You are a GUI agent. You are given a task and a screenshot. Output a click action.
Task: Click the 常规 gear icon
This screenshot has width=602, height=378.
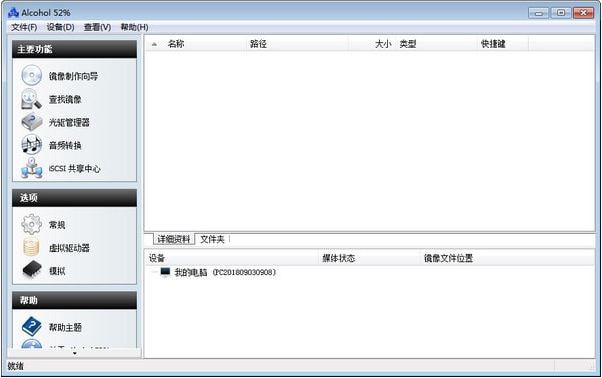pos(31,224)
